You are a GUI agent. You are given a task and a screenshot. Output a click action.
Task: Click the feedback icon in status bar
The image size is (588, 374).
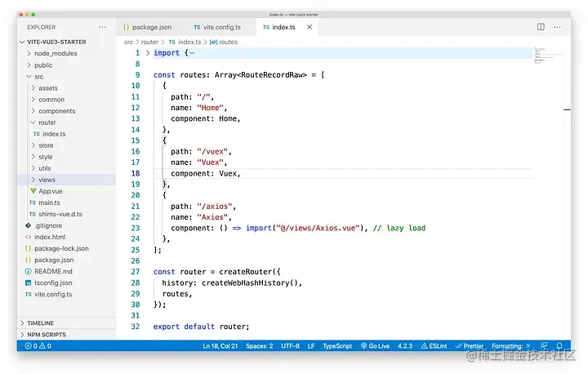point(544,346)
